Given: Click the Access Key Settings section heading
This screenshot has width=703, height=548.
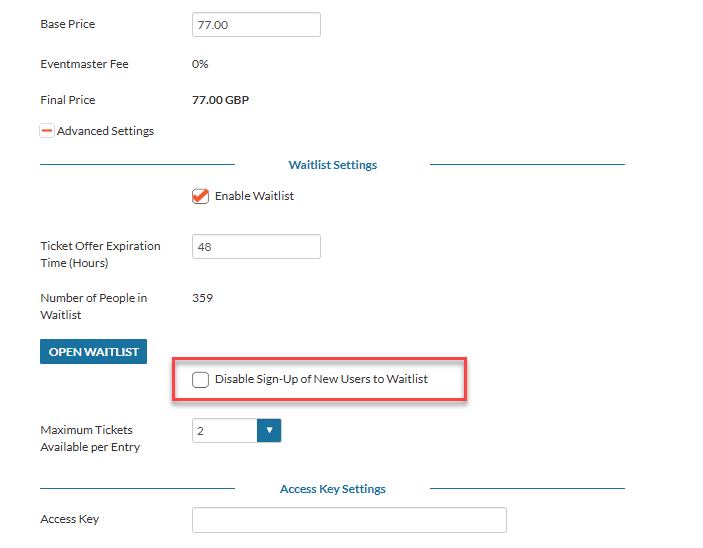Looking at the screenshot, I should coord(333,489).
